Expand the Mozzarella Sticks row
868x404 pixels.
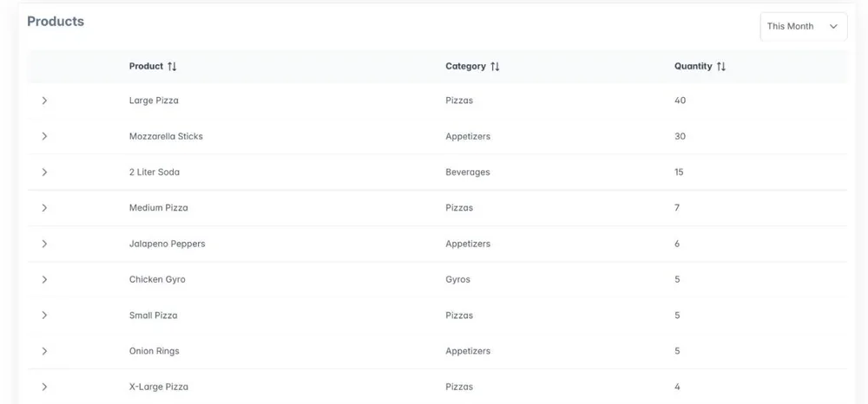(44, 136)
